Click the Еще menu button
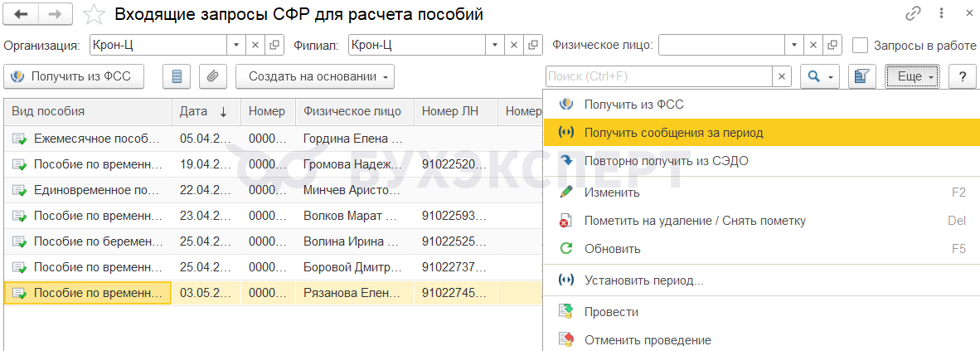The width and height of the screenshot is (980, 351). 912,76
